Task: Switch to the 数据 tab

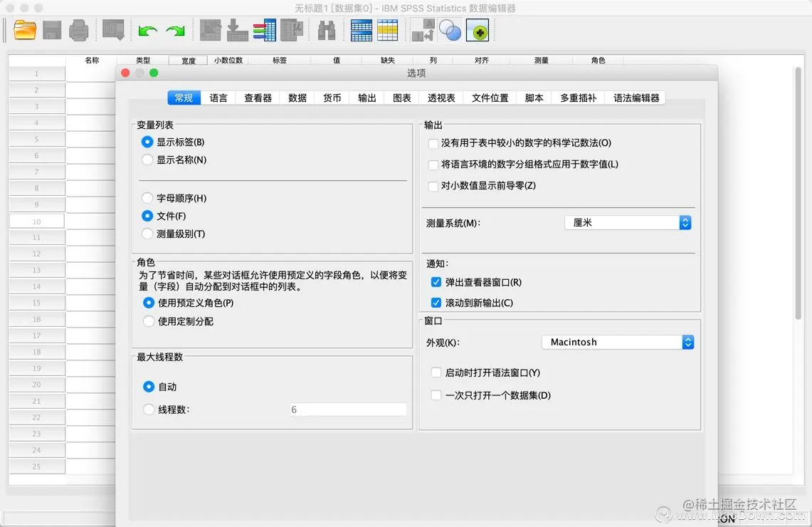Action: coord(297,98)
